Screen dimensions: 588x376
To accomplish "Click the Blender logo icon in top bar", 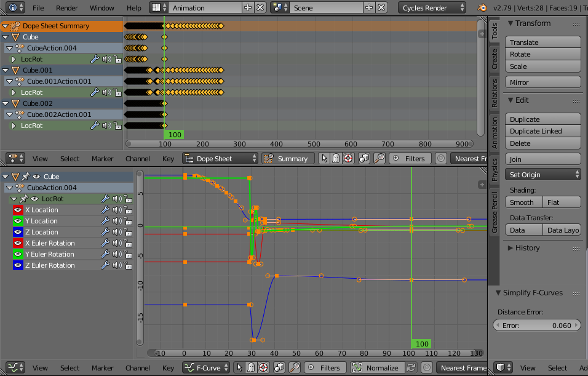I will click(x=482, y=7).
